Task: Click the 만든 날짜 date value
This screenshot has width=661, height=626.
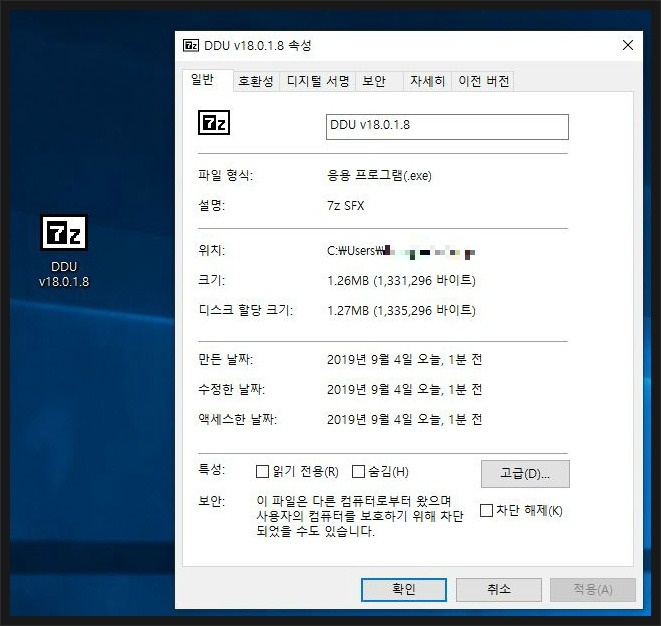Action: (404, 360)
